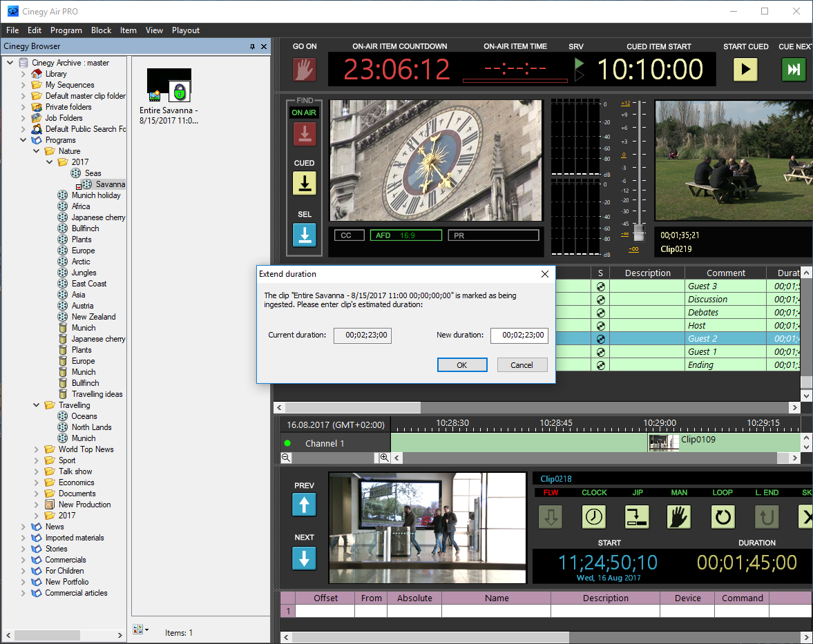
Task: Toggle the L. END loop end icon
Action: 766,516
